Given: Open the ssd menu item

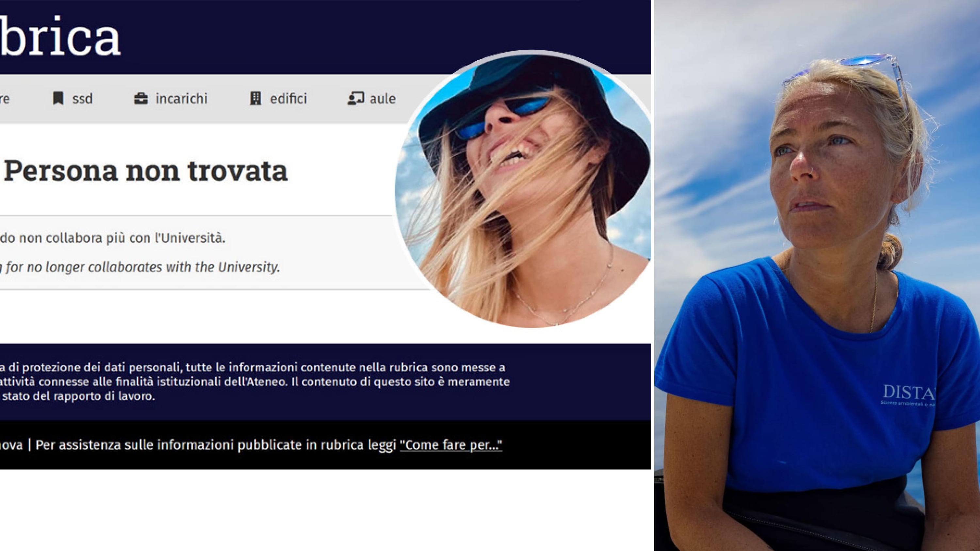Looking at the screenshot, I should (x=73, y=99).
